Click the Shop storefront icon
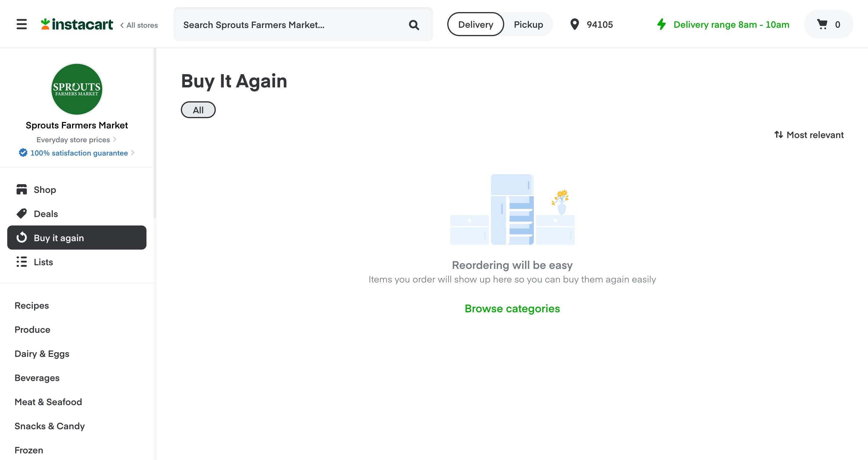This screenshot has height=460, width=868. coord(22,189)
